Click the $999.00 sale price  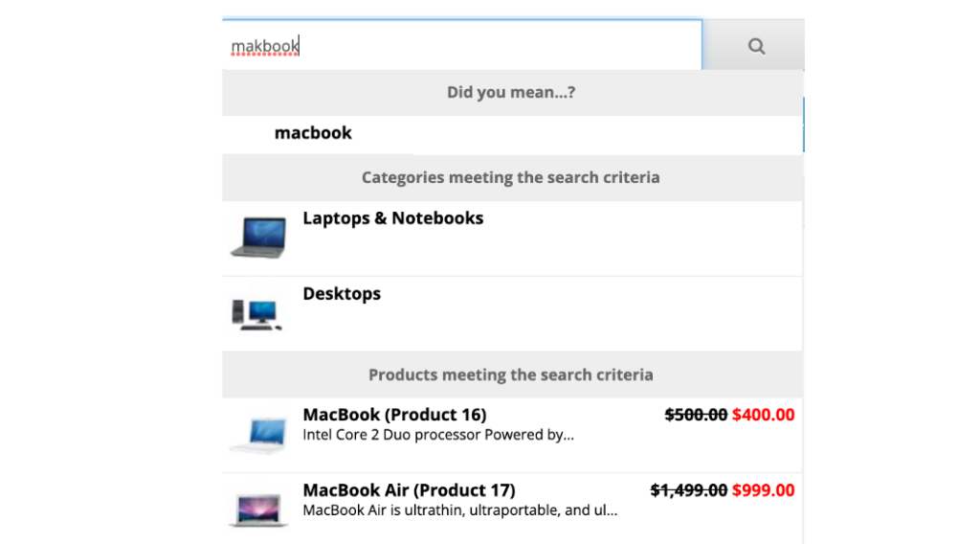pyautogui.click(x=763, y=490)
